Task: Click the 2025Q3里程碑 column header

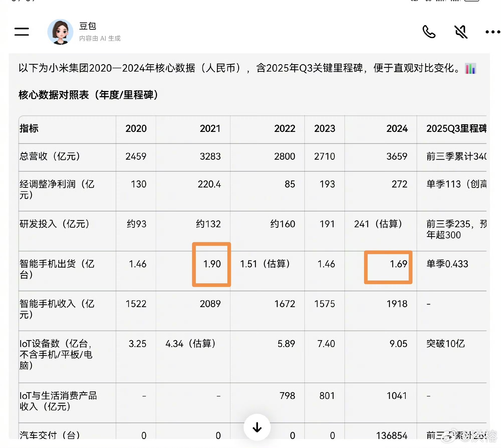Action: click(456, 129)
